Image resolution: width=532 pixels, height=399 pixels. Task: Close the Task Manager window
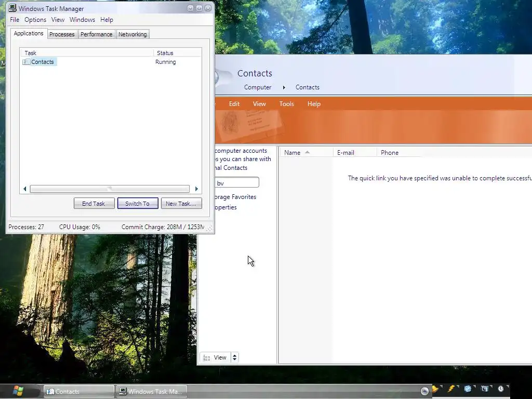pos(208,8)
